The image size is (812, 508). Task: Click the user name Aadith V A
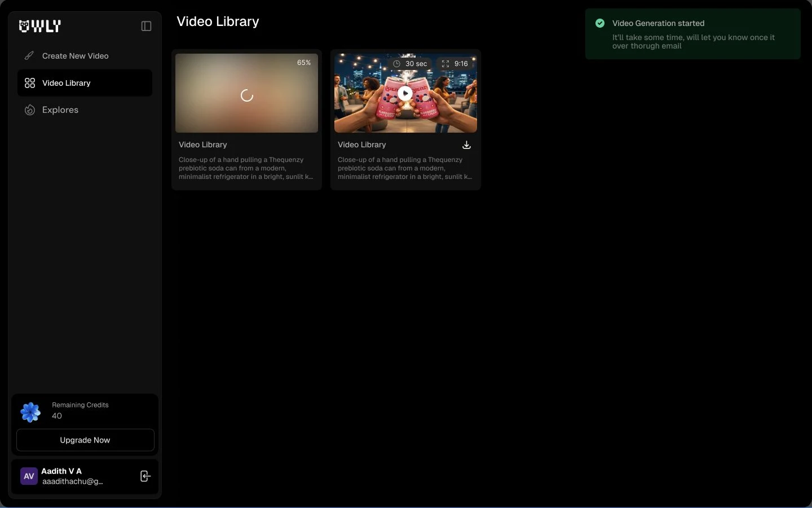[x=61, y=471]
